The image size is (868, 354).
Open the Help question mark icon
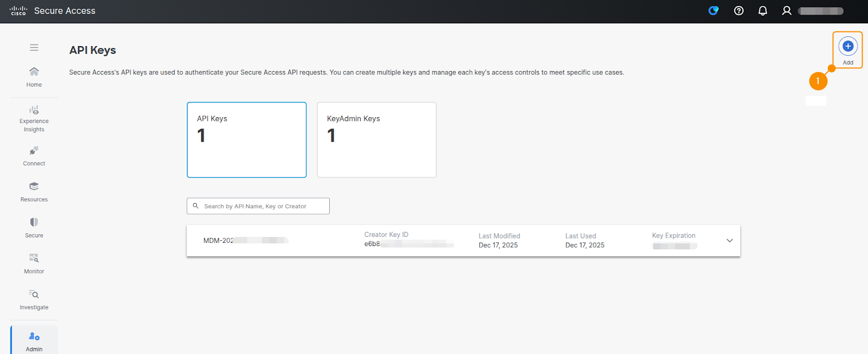[x=738, y=11]
